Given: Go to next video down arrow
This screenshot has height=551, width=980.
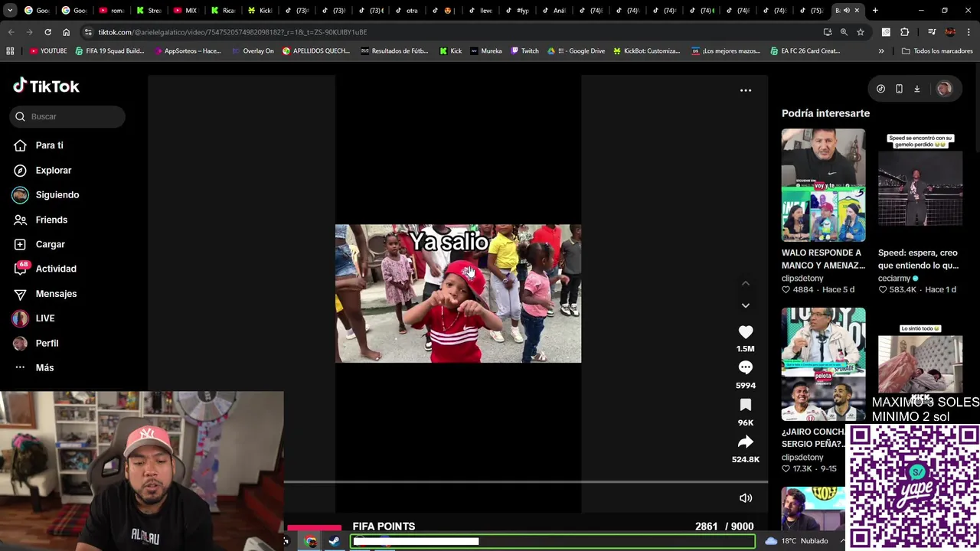Looking at the screenshot, I should click(x=745, y=305).
